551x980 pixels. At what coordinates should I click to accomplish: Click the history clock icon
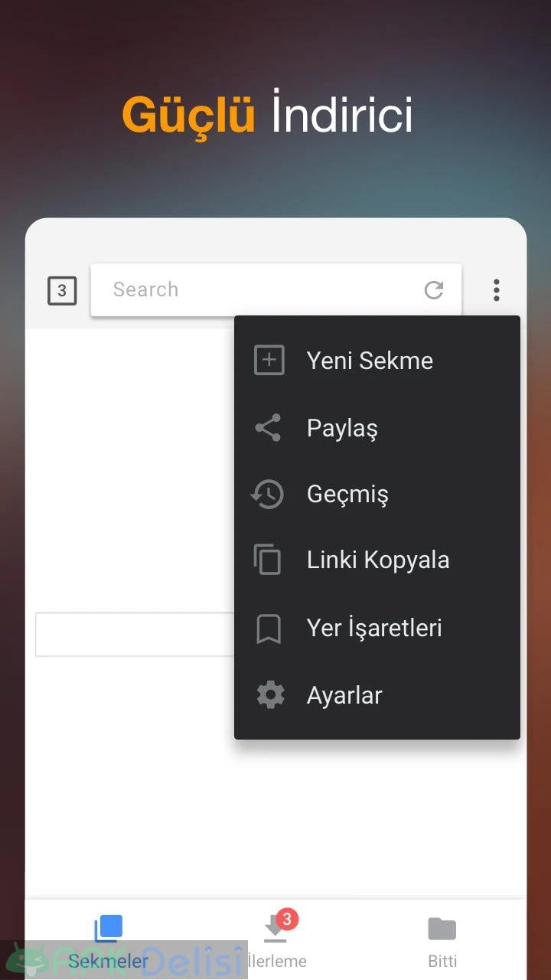point(268,495)
